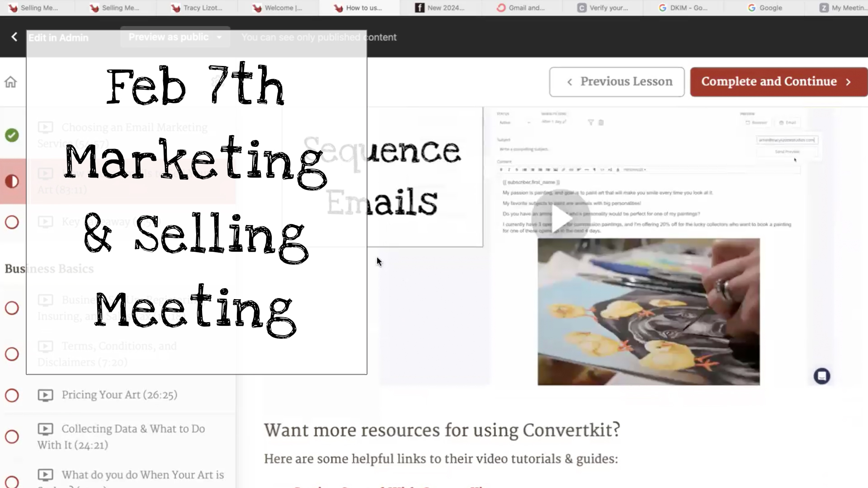This screenshot has width=868, height=488.
Task: Click empty circle beside Key Takeaway lesson
Action: pyautogui.click(x=12, y=222)
